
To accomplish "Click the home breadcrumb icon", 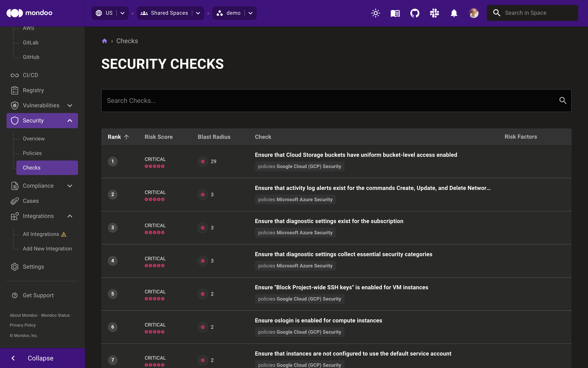I will tap(105, 41).
